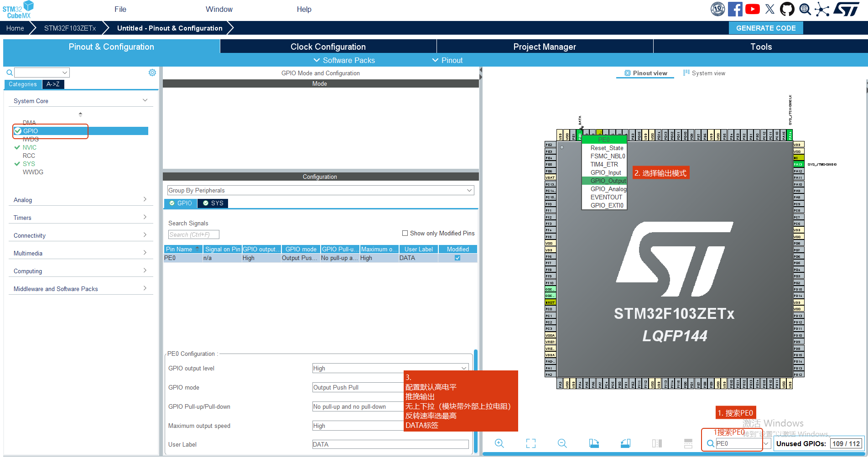Expand the Timers category
This screenshot has height=458, width=868.
pyautogui.click(x=145, y=217)
